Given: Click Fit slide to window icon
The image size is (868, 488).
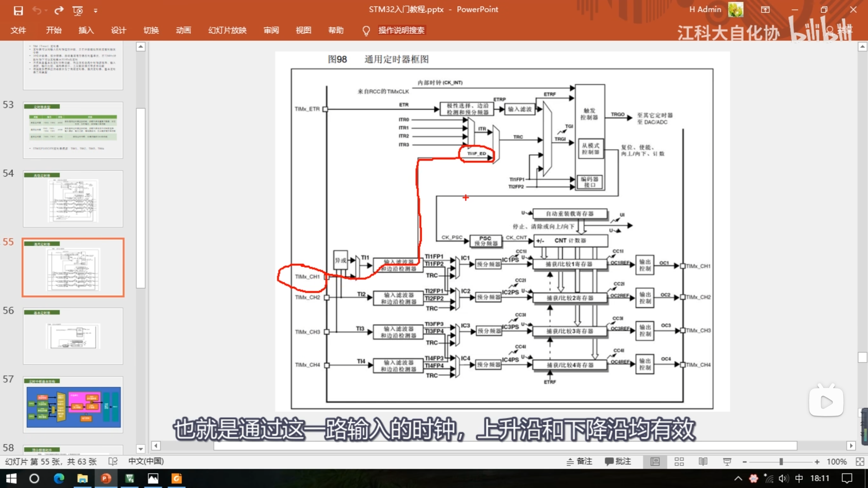Looking at the screenshot, I should (860, 461).
